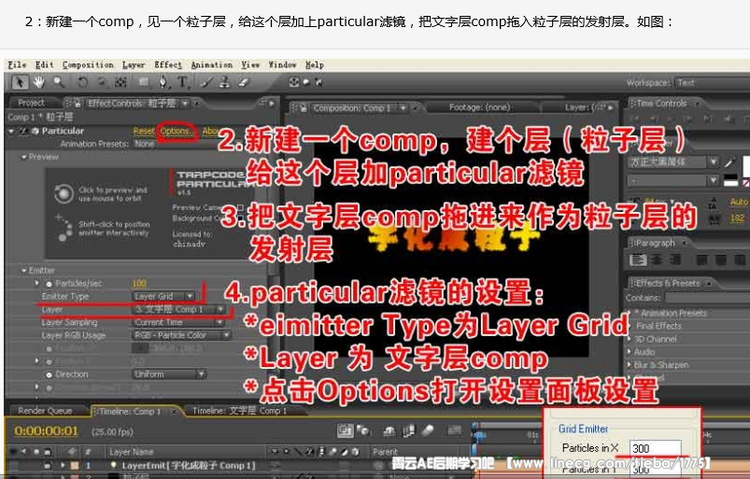Click the Options link for Particular
This screenshot has height=479, width=750.
[x=176, y=131]
